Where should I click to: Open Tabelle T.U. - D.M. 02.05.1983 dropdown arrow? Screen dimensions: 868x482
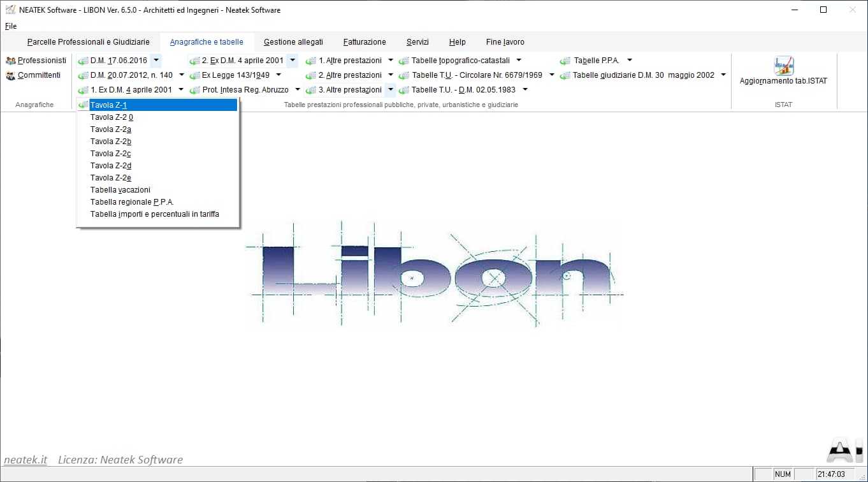point(524,90)
